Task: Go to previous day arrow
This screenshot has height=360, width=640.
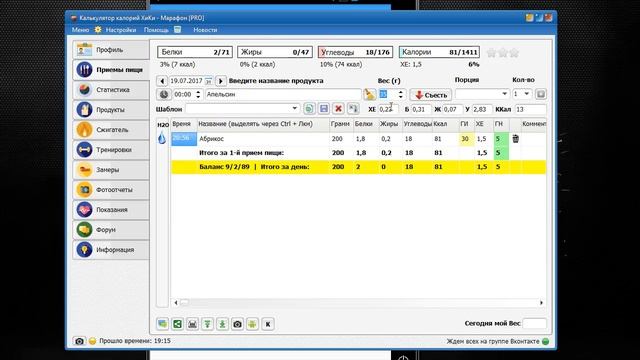Action: click(162, 81)
